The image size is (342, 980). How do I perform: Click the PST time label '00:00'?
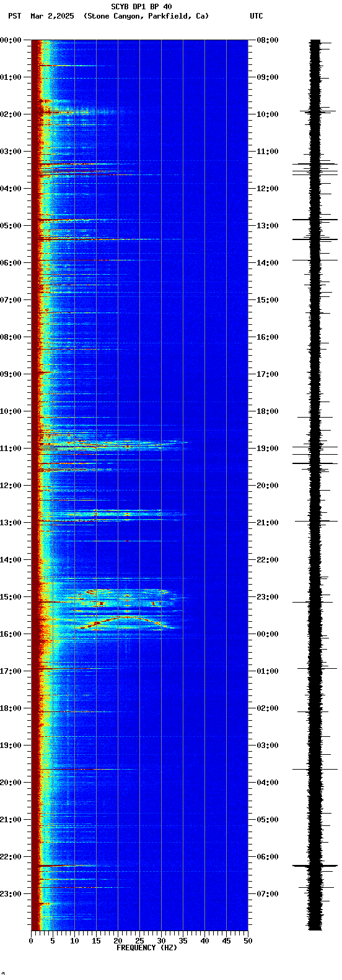coord(11,40)
